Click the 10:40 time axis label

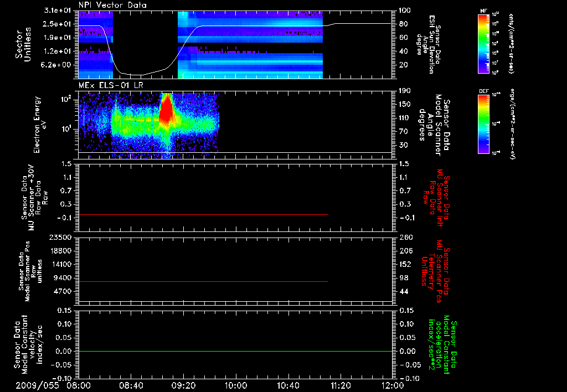288,385
